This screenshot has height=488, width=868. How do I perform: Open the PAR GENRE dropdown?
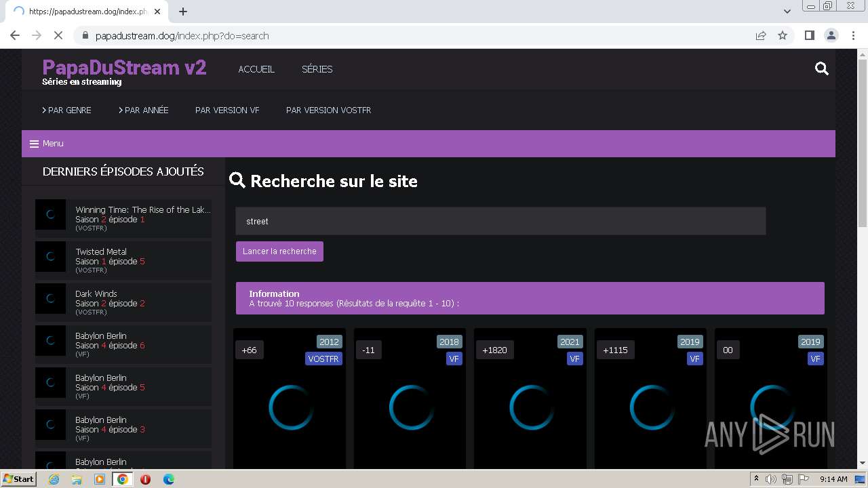point(66,110)
